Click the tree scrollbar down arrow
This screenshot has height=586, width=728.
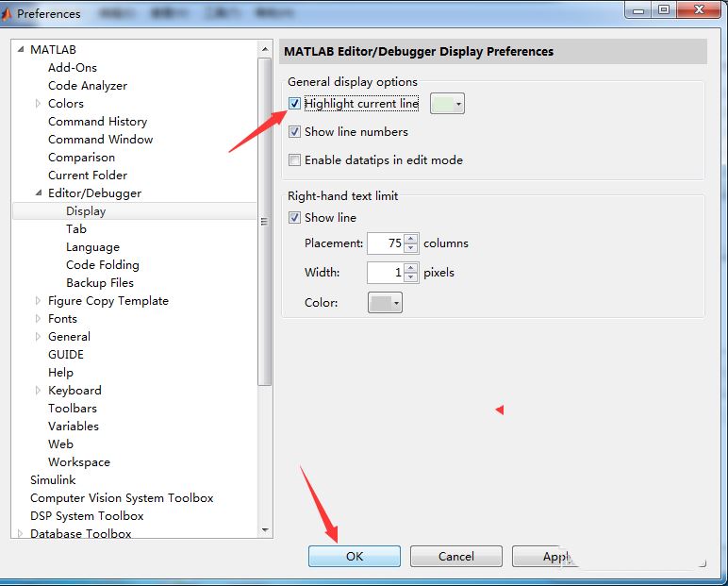click(265, 529)
